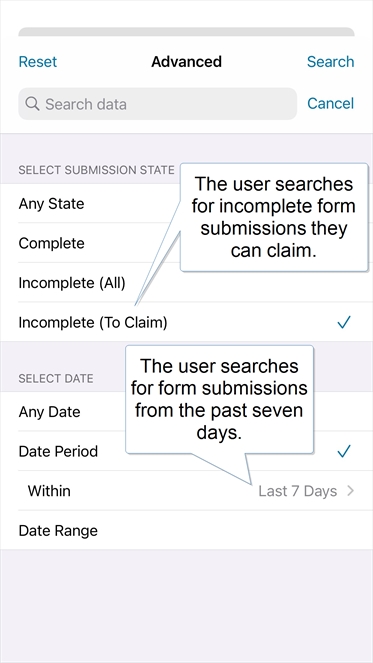The height and width of the screenshot is (663, 373).
Task: Tap the Select Submission State section header
Action: coord(96,170)
